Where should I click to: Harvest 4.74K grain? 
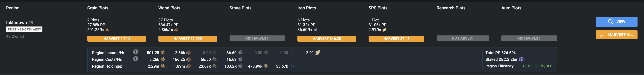coord(117,39)
